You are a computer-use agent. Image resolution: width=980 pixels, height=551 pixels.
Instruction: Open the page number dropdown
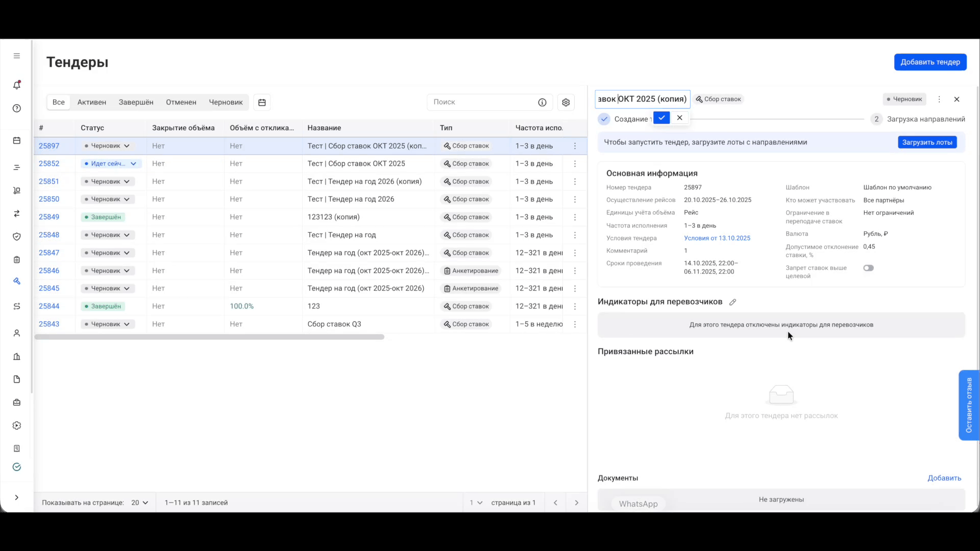point(476,503)
